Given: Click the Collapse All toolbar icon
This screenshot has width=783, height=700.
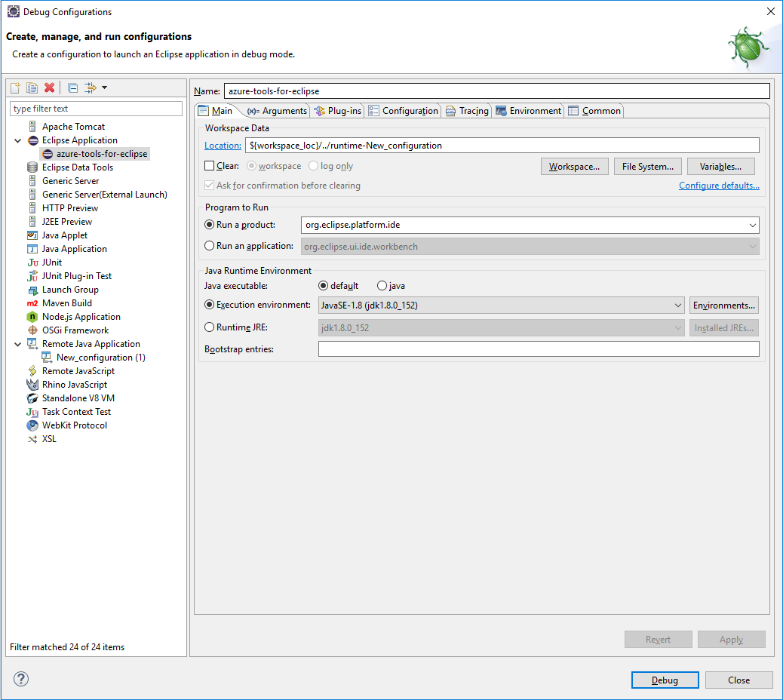Looking at the screenshot, I should point(73,87).
